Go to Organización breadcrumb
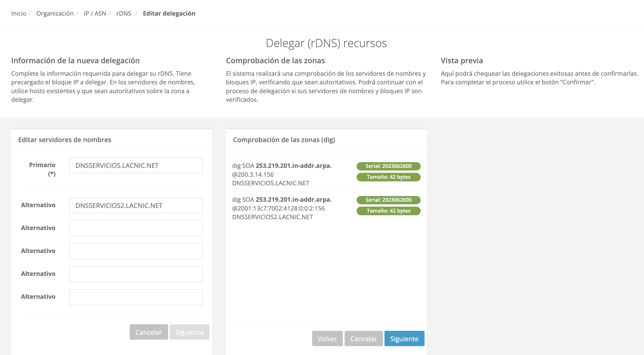 55,13
